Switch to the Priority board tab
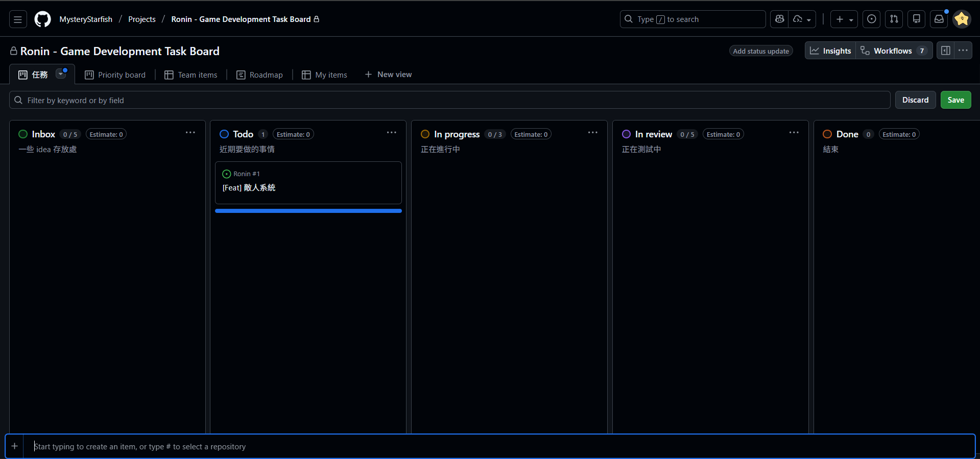 pos(115,75)
